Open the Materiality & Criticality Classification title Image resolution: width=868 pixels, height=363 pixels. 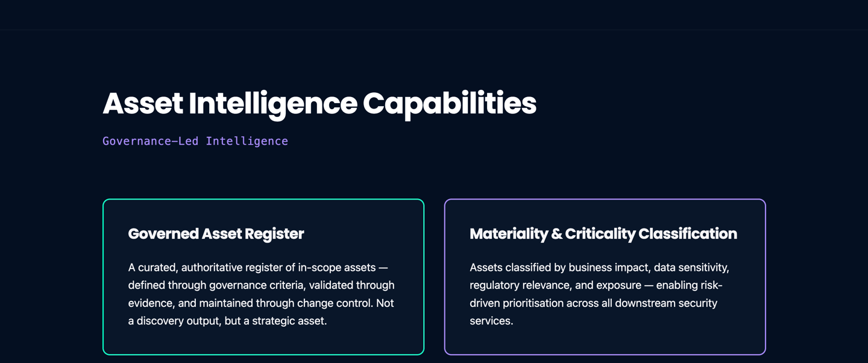pyautogui.click(x=603, y=234)
